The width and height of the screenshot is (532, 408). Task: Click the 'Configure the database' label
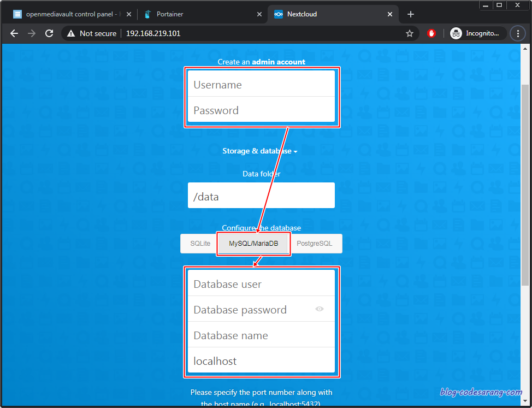point(261,228)
